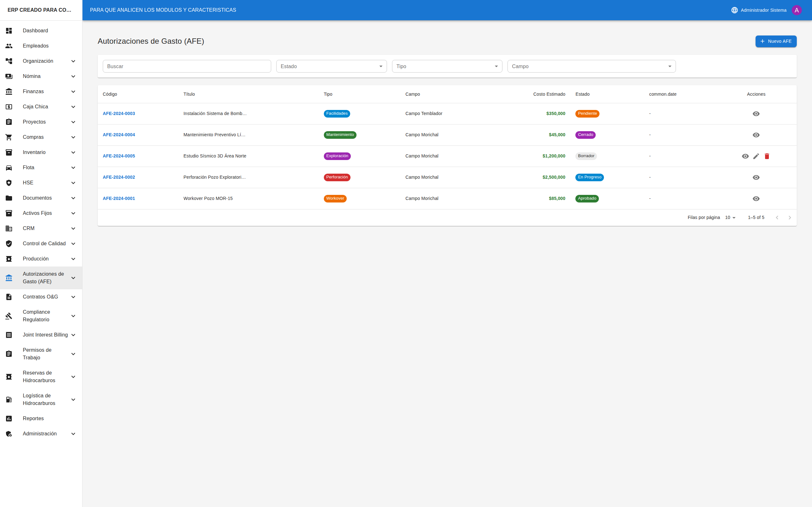Click the Compras shopping cart icon
The image size is (812, 507).
tap(9, 137)
